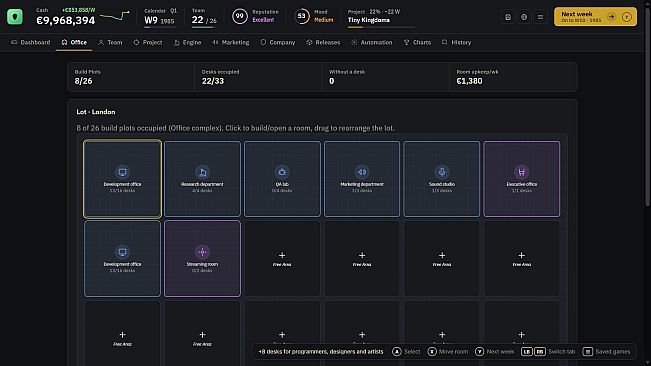Click the W9 calendar week value
Image resolution: width=651 pixels, height=366 pixels.
pyautogui.click(x=151, y=20)
